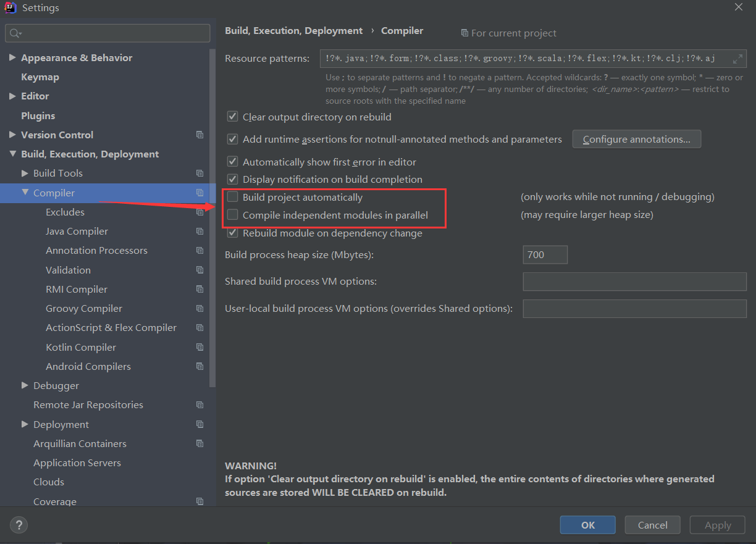
Task: Expand the Editor section arrow
Action: point(12,96)
